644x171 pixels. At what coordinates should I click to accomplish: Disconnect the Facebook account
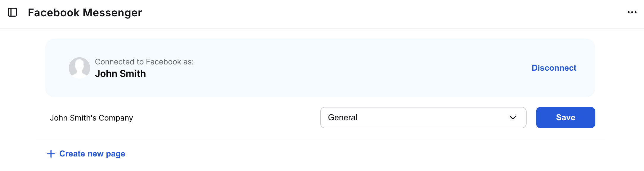pyautogui.click(x=554, y=68)
